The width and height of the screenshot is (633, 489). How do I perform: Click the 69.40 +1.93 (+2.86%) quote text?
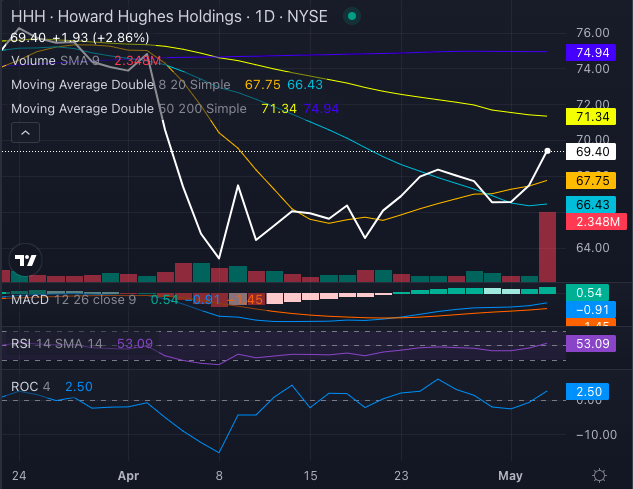[x=80, y=38]
